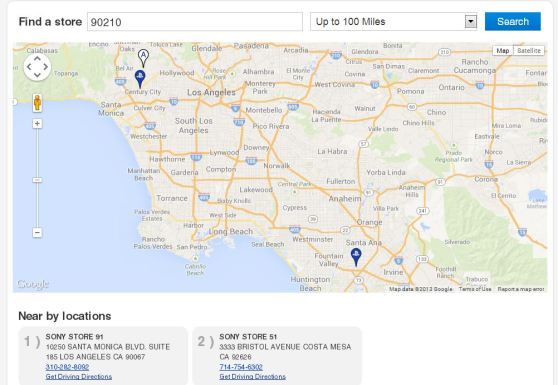Call Sony Store 91 phone 310-282-8082

[67, 367]
